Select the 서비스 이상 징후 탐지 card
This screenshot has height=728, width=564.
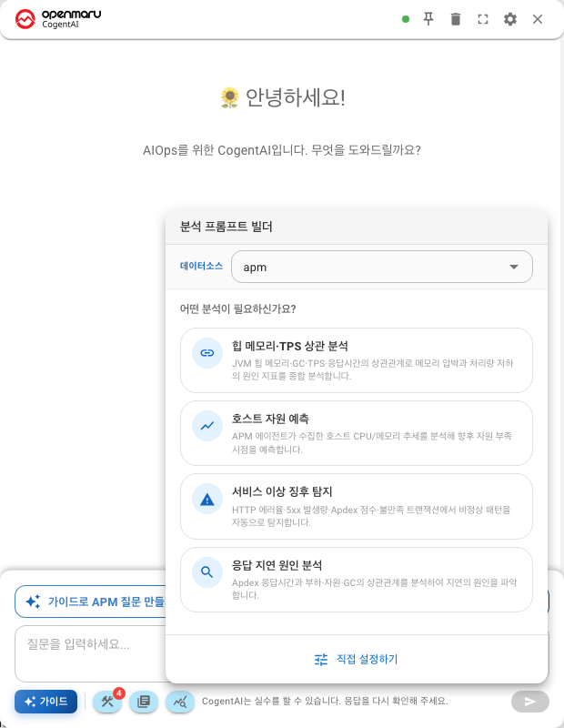pos(356,506)
